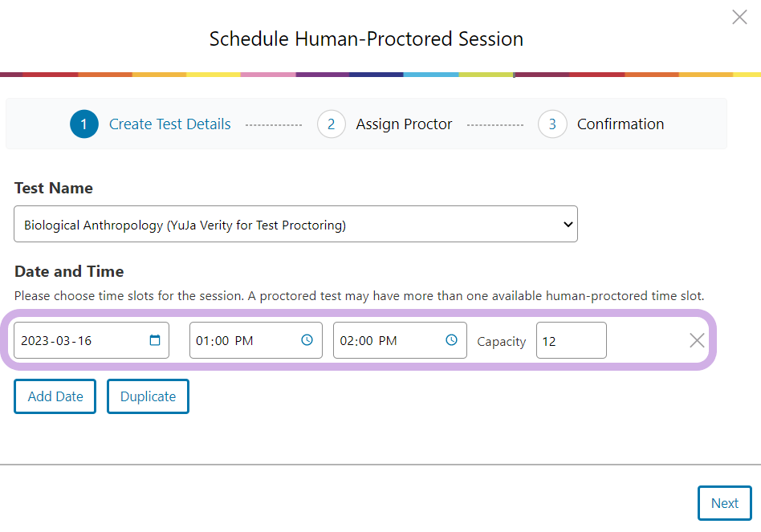Focus the date field 2023-03-16

[x=92, y=340]
